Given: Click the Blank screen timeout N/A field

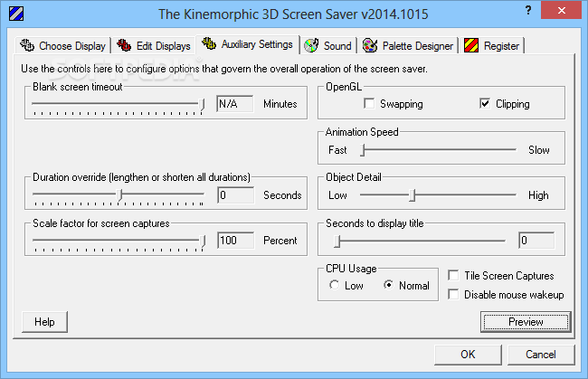Looking at the screenshot, I should (235, 103).
